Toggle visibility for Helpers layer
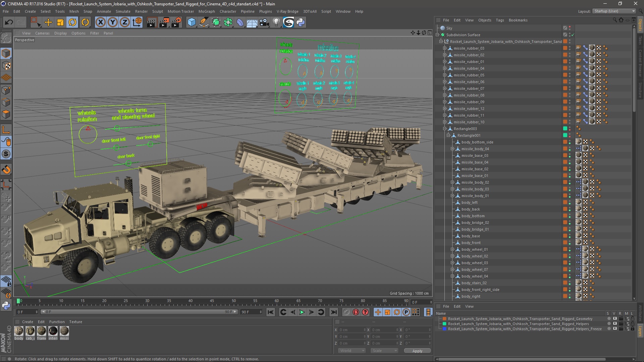This screenshot has width=644, height=362. (x=615, y=324)
